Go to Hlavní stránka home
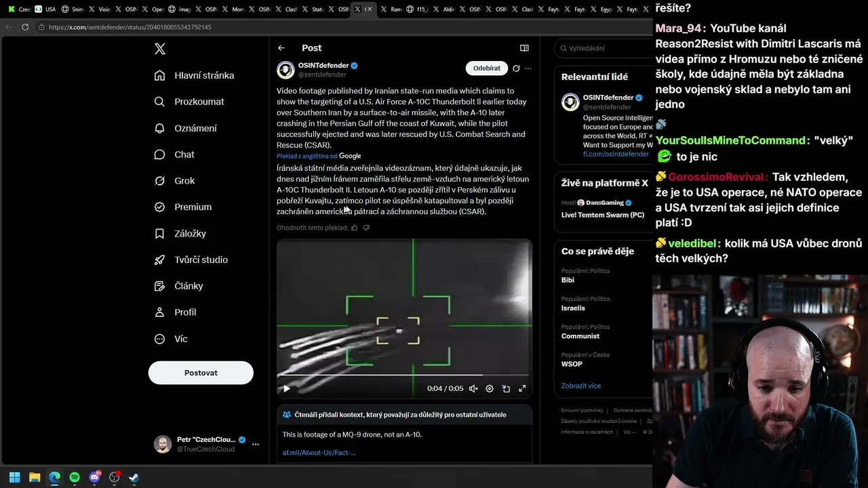 coord(194,75)
